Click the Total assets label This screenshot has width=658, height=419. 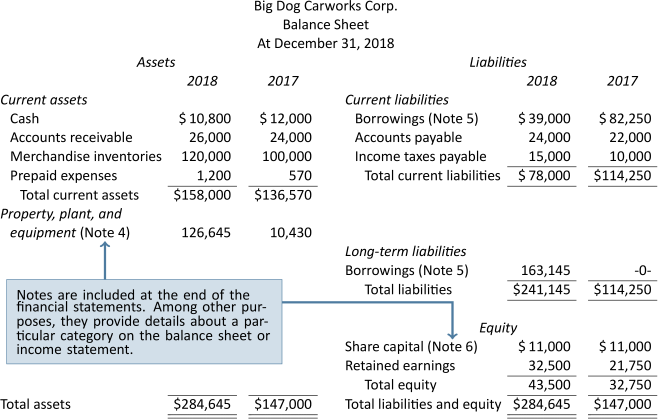point(36,404)
